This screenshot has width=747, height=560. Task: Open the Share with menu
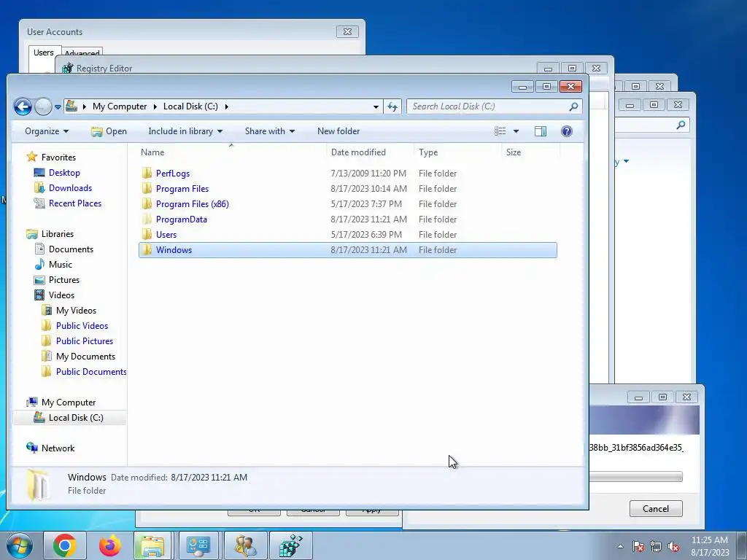(270, 131)
